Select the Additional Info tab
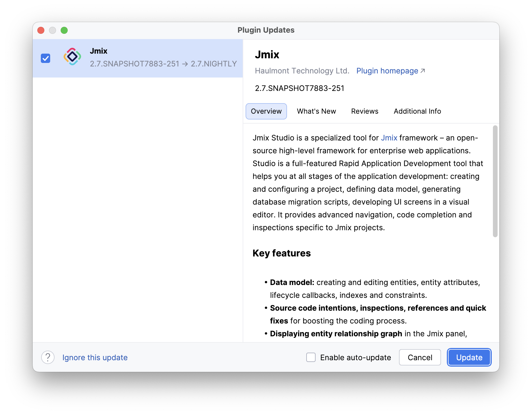Viewport: 532px width, 415px height. point(417,111)
